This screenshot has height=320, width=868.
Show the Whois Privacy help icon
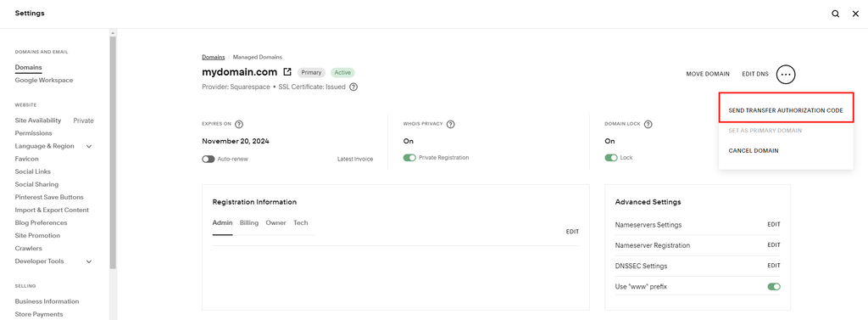pyautogui.click(x=451, y=124)
